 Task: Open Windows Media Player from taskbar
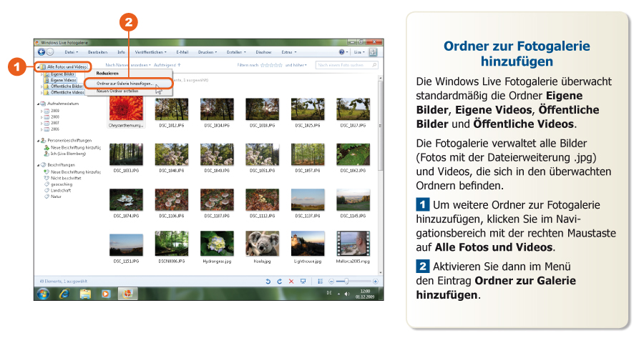pyautogui.click(x=106, y=294)
